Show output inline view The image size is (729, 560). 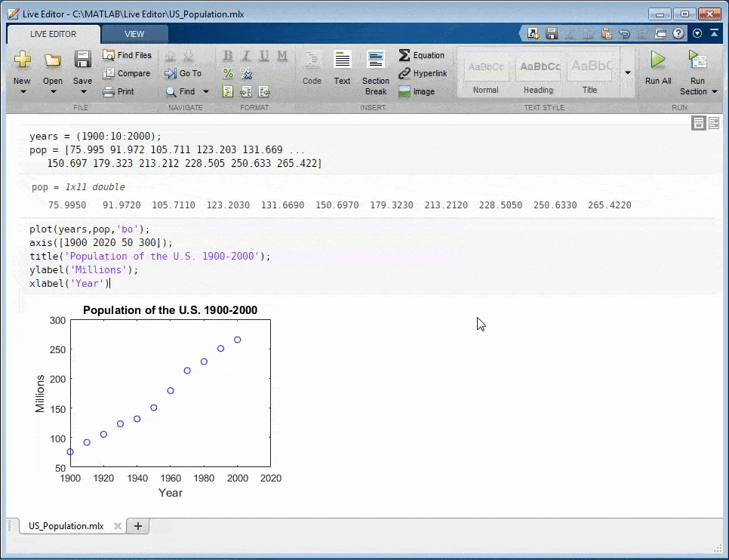coord(699,123)
